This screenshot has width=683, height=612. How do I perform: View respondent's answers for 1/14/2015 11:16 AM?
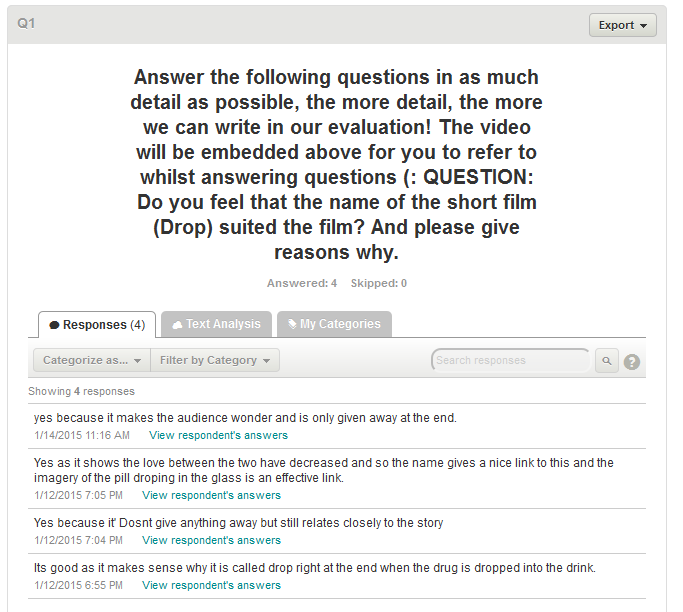pyautogui.click(x=218, y=435)
